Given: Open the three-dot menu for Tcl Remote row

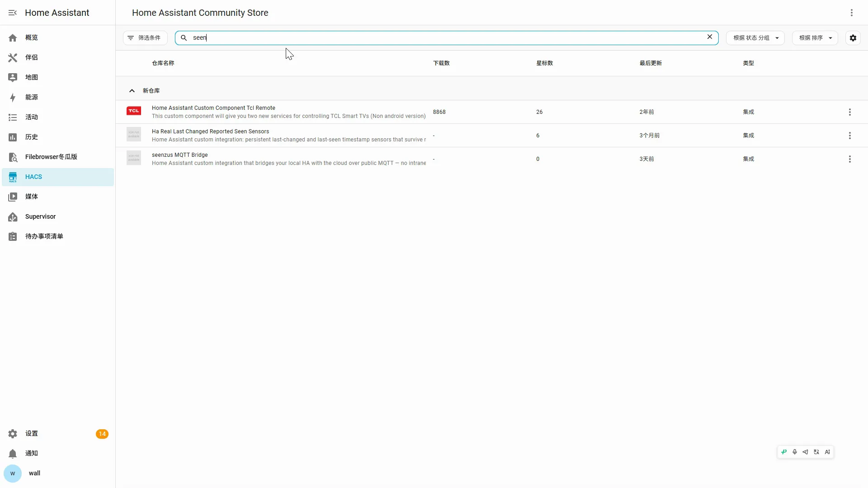Looking at the screenshot, I should [x=850, y=112].
